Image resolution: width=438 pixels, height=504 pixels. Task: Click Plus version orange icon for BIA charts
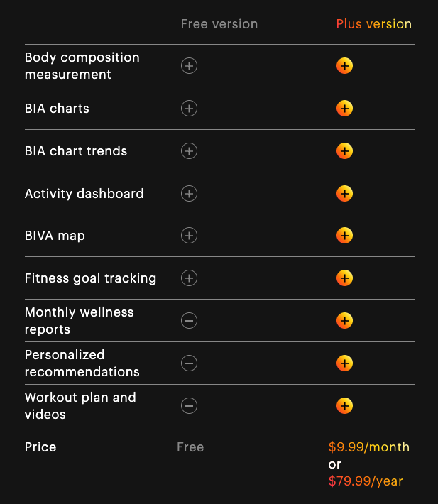pos(344,109)
